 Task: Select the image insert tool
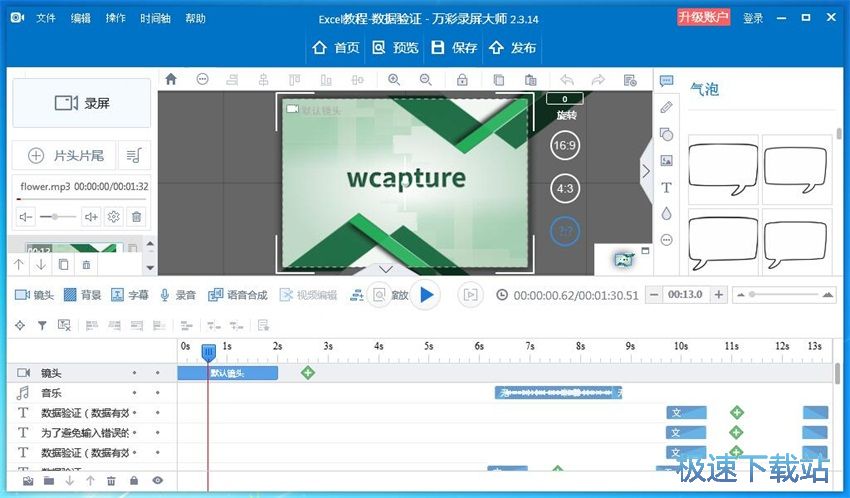666,160
